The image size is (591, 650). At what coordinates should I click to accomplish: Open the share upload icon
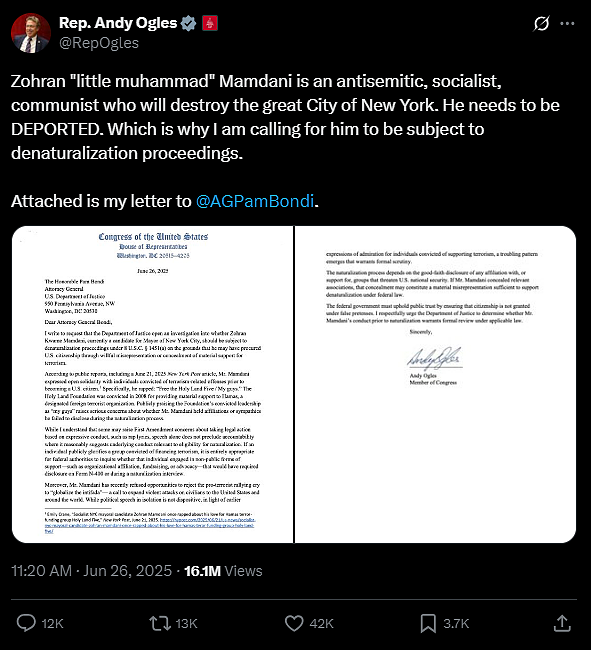pos(562,623)
